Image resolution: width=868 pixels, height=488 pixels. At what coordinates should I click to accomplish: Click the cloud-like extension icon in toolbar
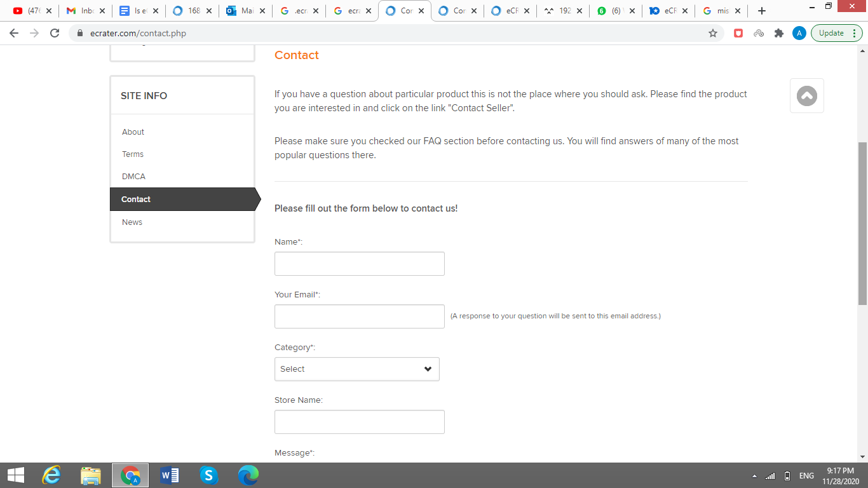[x=759, y=33]
